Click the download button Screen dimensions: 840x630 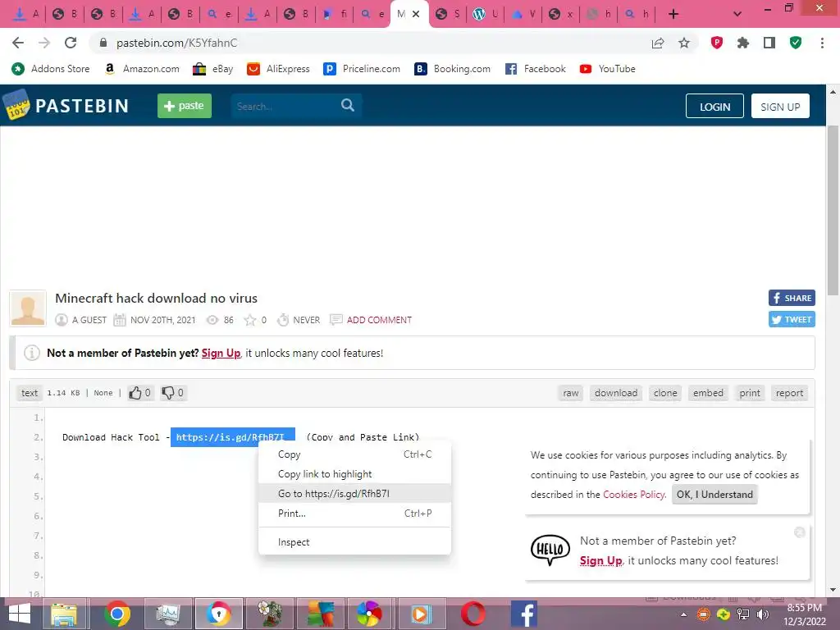click(616, 393)
